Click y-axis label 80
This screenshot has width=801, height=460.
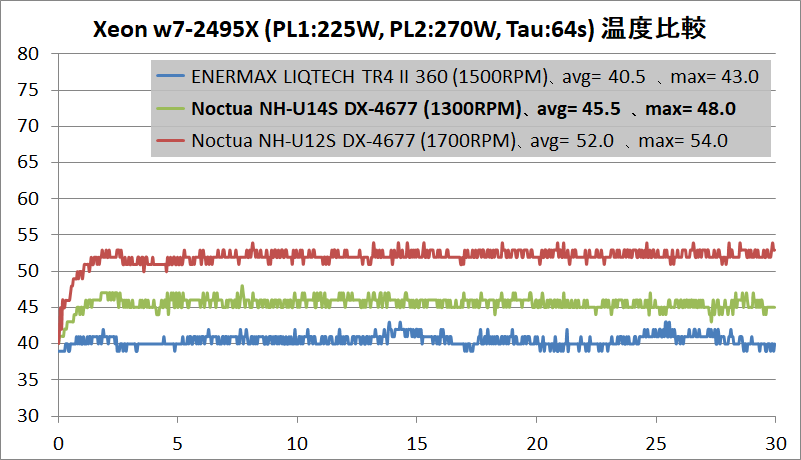click(x=28, y=54)
